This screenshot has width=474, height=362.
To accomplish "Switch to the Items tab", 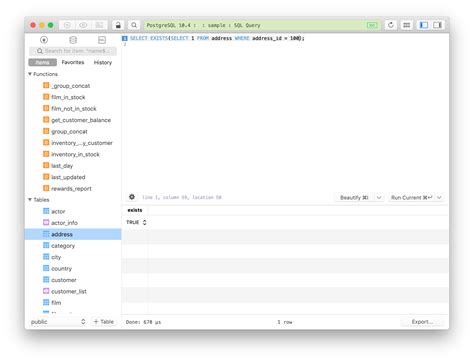I will click(42, 62).
